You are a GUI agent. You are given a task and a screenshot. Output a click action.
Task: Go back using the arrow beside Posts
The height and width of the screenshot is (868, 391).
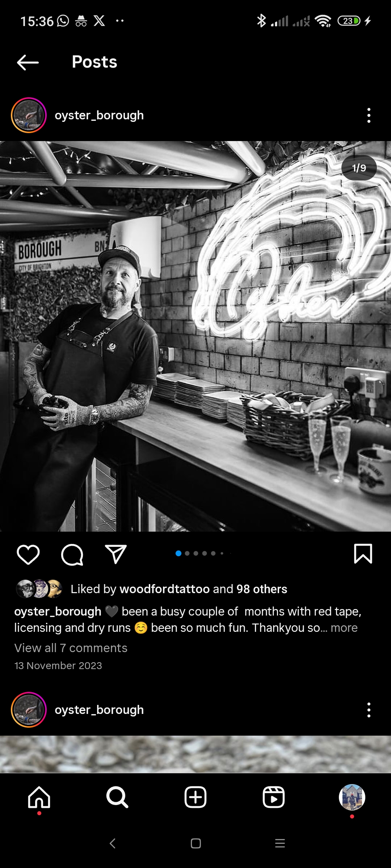tap(28, 62)
